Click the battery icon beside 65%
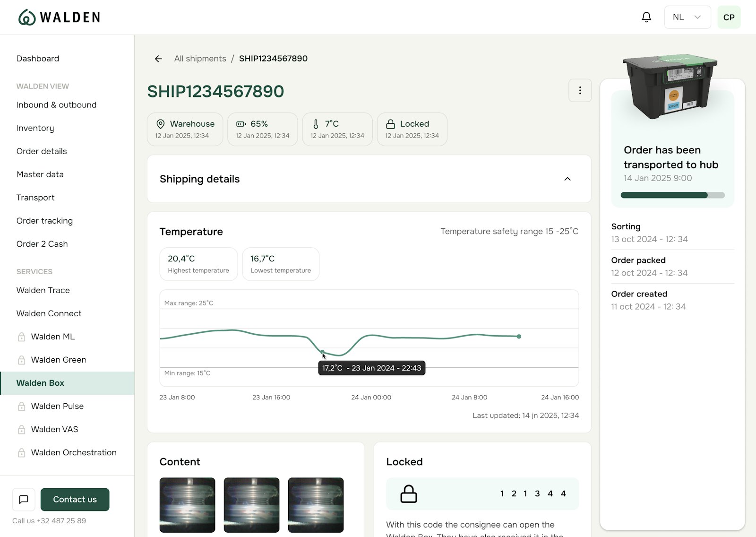Image resolution: width=756 pixels, height=537 pixels. 241,124
